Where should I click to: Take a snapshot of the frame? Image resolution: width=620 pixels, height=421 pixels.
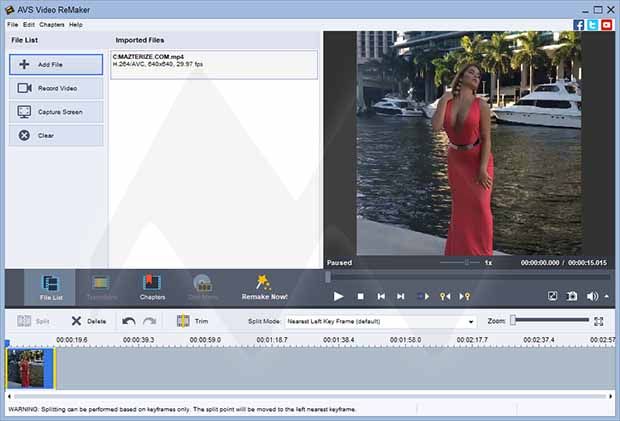pos(572,296)
